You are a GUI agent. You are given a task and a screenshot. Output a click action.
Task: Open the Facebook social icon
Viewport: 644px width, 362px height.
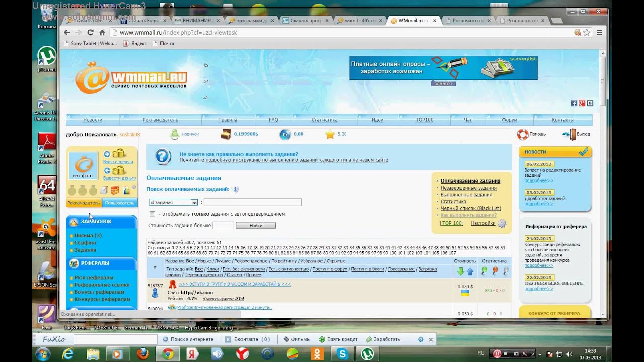click(x=574, y=103)
